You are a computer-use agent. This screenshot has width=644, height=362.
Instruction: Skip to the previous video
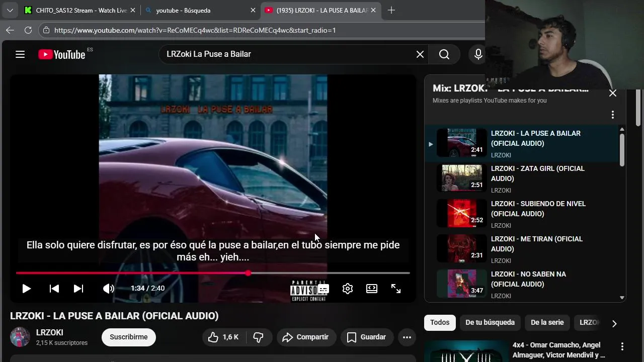click(54, 289)
